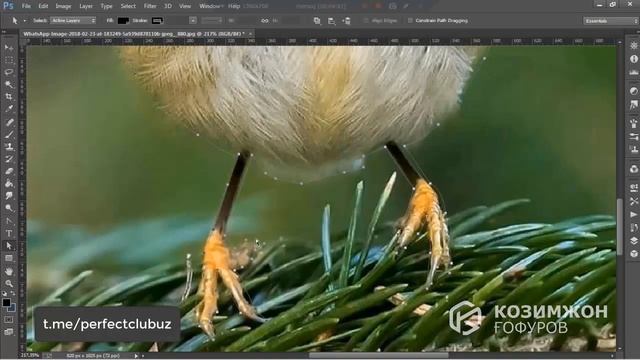Open the tool preset picker arrow

coord(24,20)
